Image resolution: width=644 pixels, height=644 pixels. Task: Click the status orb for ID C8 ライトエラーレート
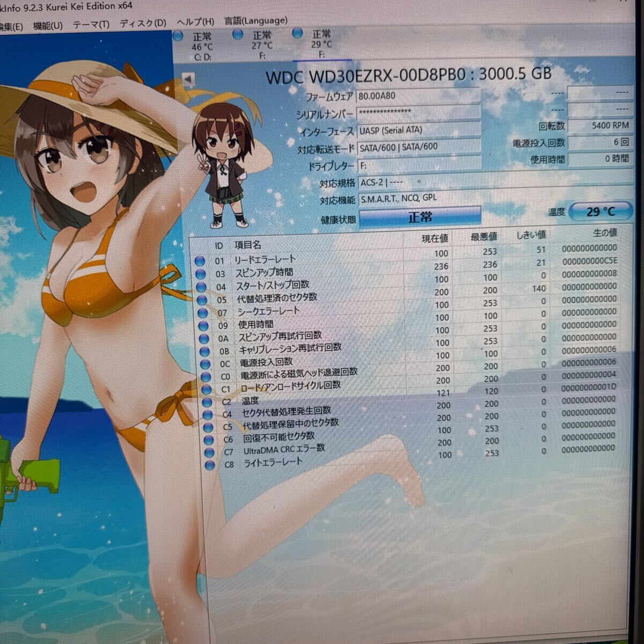(209, 465)
